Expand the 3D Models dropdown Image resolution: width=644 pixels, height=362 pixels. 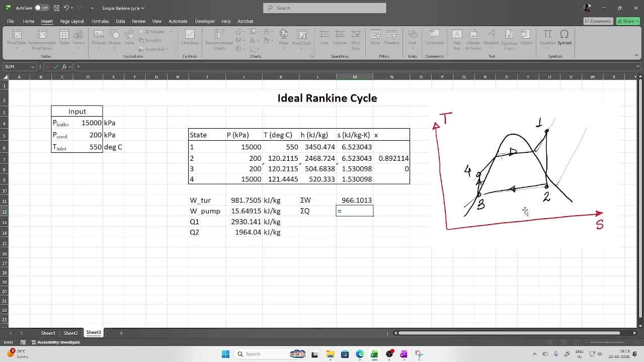171,32
